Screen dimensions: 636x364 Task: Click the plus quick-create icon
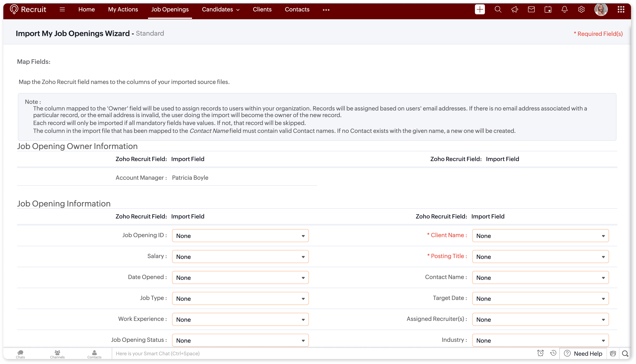coord(479,10)
